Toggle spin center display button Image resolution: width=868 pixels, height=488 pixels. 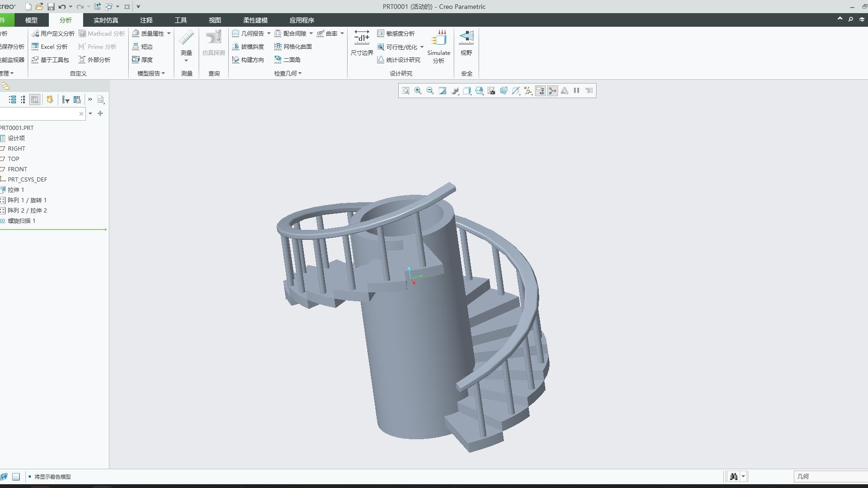(552, 91)
